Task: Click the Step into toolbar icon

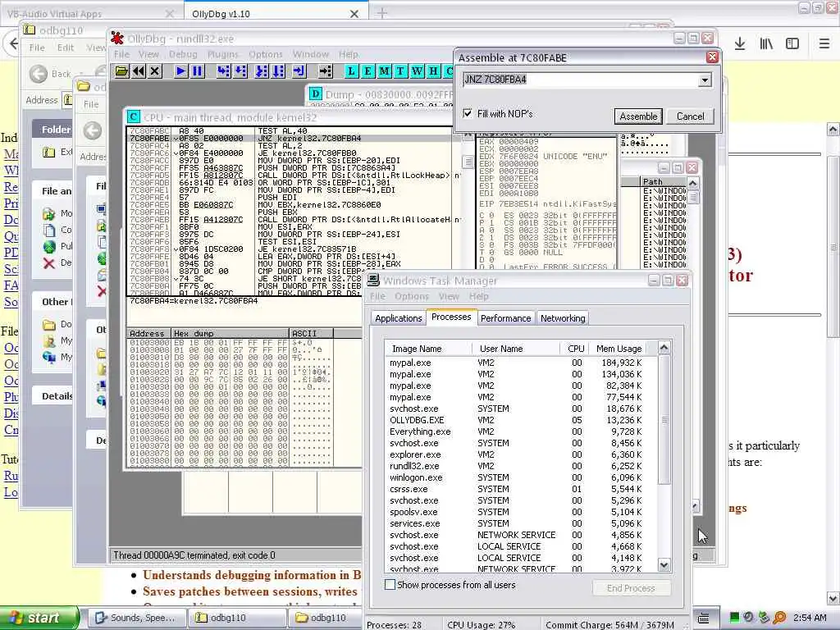Action: (223, 71)
